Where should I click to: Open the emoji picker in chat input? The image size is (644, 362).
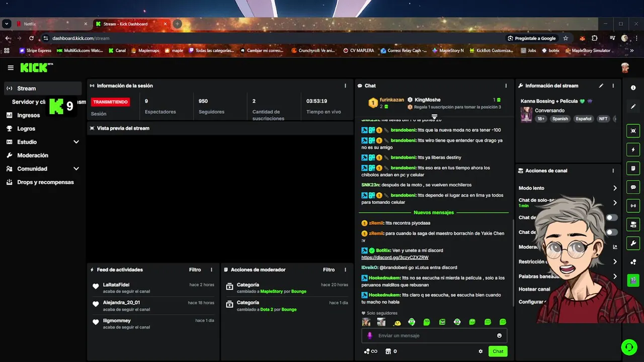tap(499, 335)
